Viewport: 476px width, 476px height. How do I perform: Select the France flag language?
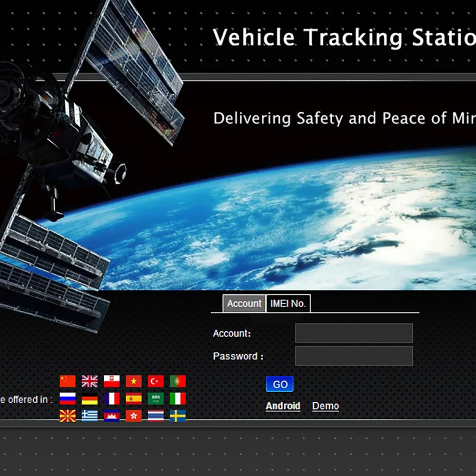point(112,398)
